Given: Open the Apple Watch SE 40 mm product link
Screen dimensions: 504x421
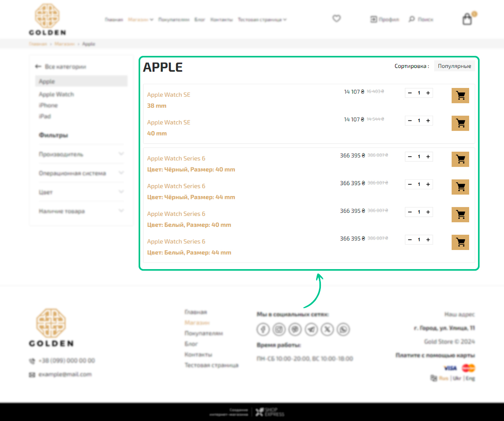Looking at the screenshot, I should tap(169, 122).
